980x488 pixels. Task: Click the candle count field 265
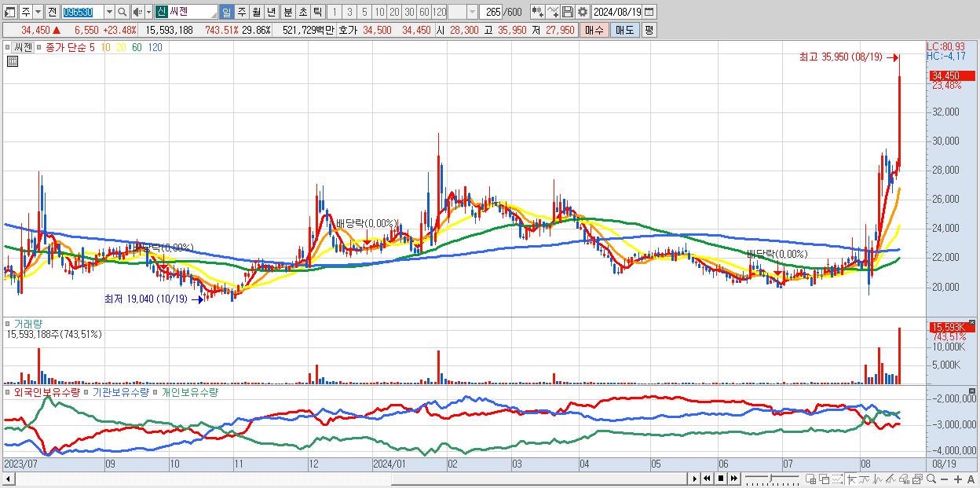coord(492,12)
